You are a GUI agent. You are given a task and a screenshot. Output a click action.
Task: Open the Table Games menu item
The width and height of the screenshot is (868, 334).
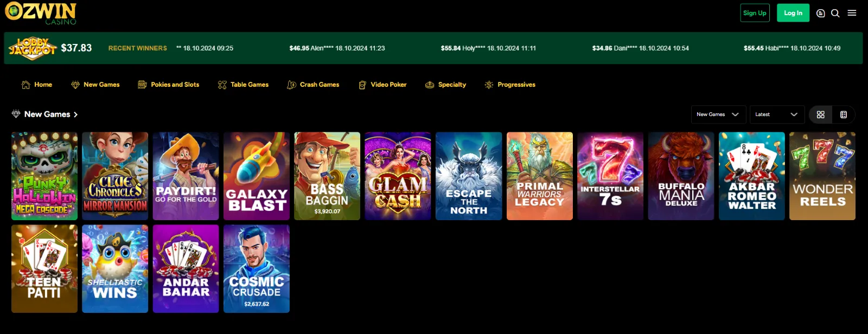[x=243, y=85]
